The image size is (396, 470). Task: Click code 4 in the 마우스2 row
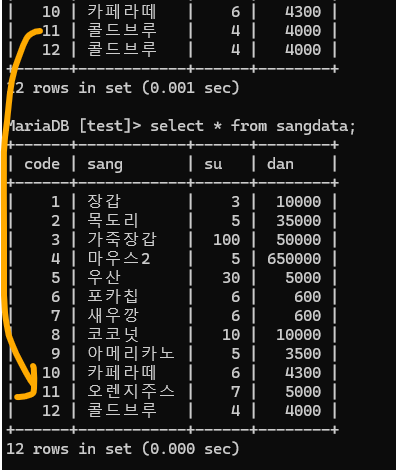click(x=56, y=259)
